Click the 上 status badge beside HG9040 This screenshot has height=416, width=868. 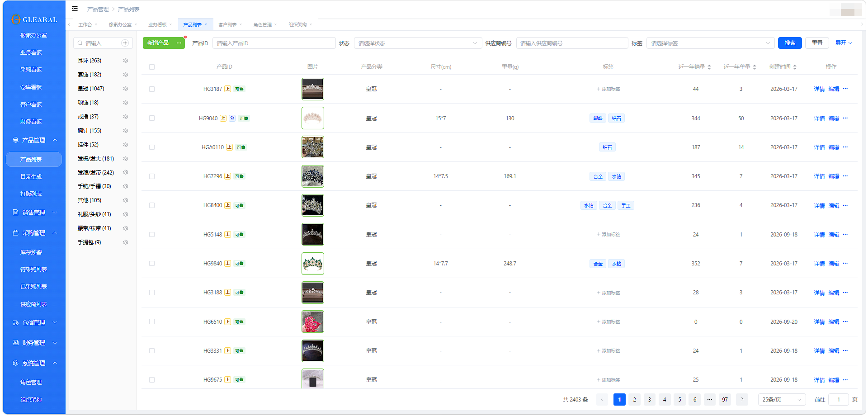click(223, 118)
